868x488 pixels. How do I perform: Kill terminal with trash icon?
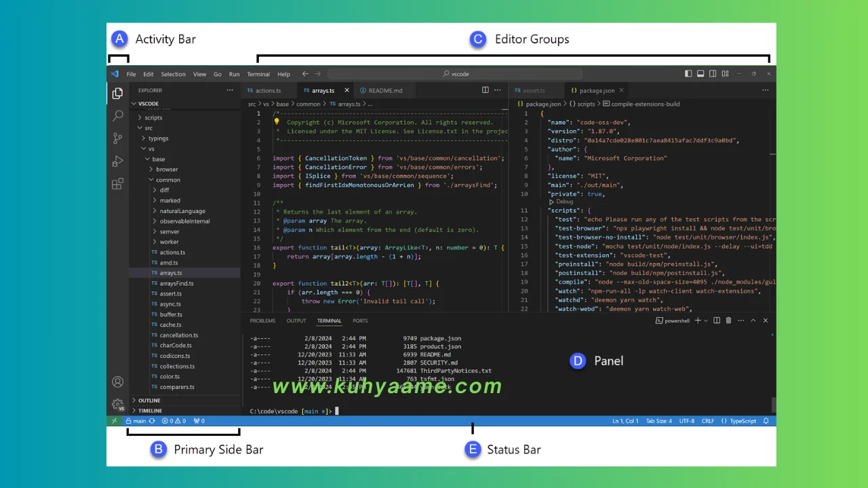coord(728,321)
